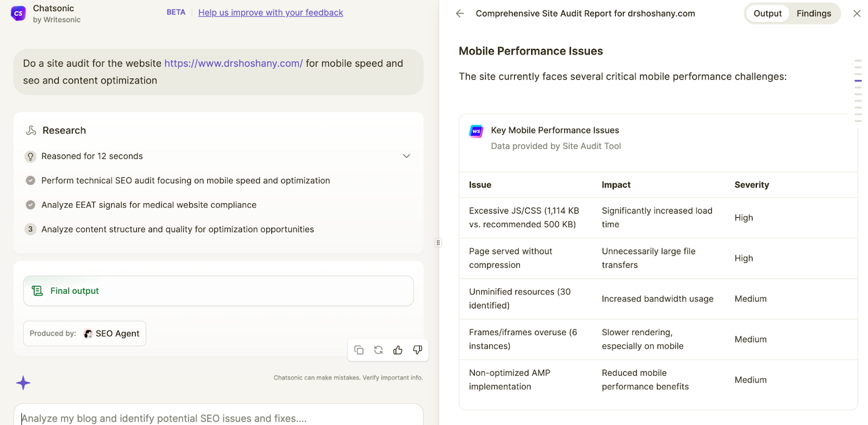Open Help us improve with your feedback link
This screenshot has width=868, height=425.
coord(271,12)
